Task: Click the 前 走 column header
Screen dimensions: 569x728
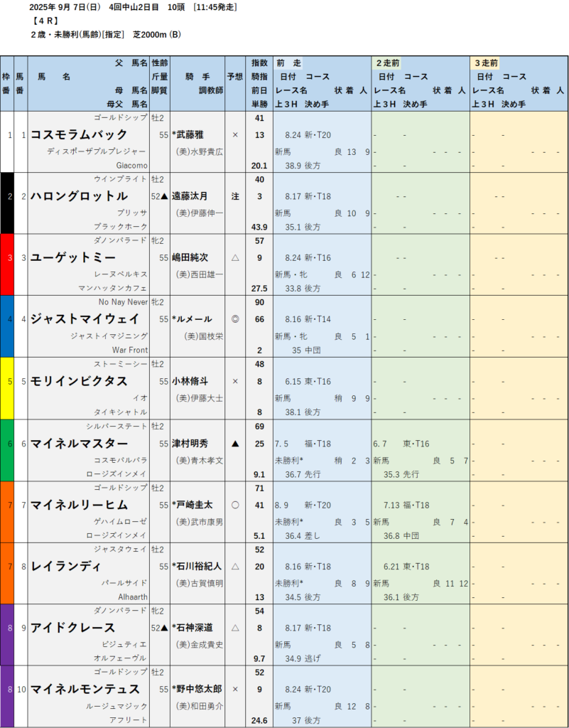Action: (288, 63)
